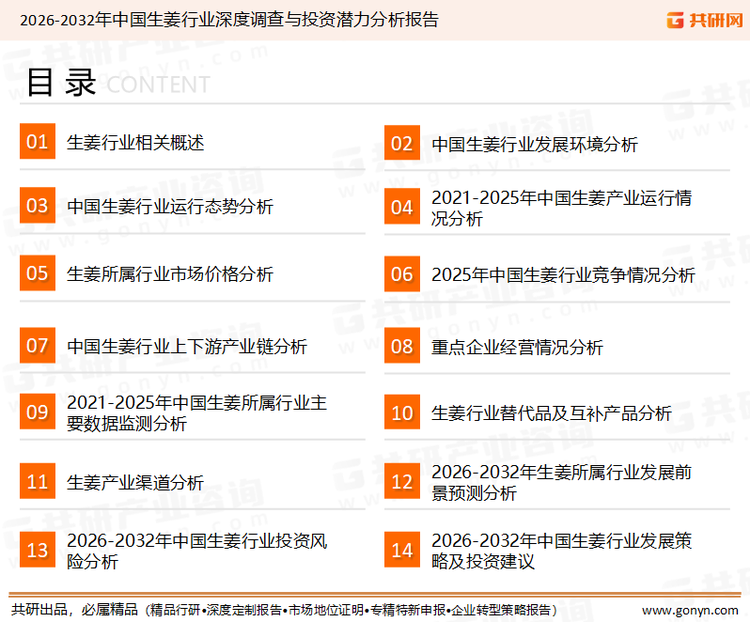This screenshot has width=750, height=622.
Task: Click the orange 04 number badge
Action: [402, 207]
